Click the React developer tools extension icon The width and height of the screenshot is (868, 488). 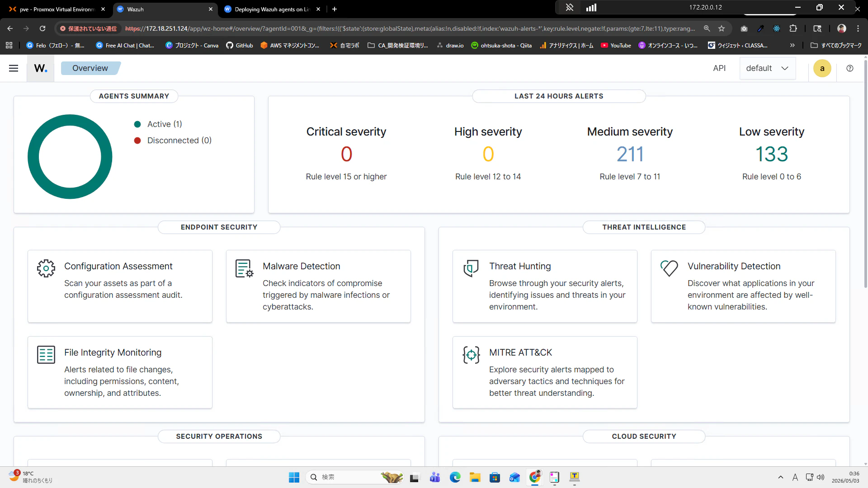coord(777,28)
